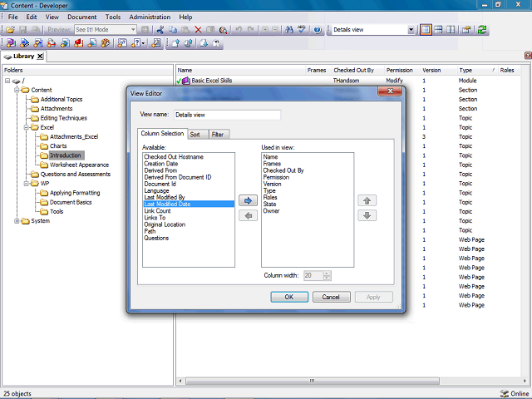The height and width of the screenshot is (399, 532).
Task: Click the blue question mark Help icon
Action: coord(318,30)
